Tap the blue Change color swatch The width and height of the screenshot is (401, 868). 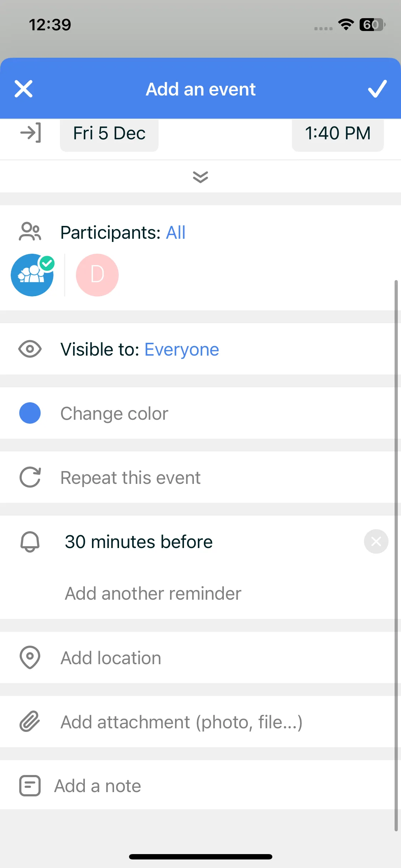30,413
